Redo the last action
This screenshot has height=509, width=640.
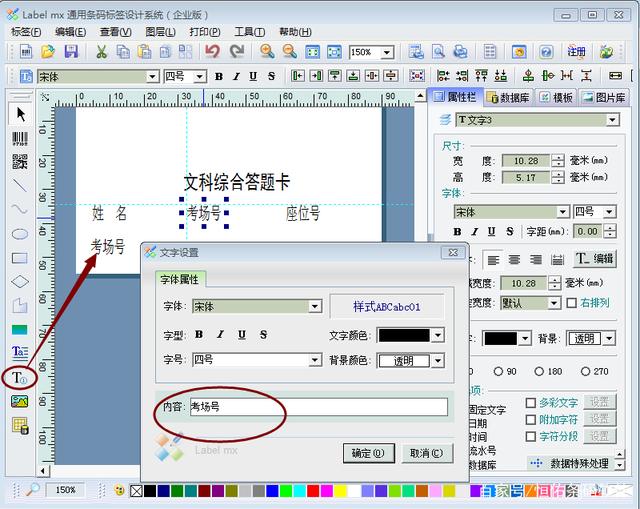point(236,51)
